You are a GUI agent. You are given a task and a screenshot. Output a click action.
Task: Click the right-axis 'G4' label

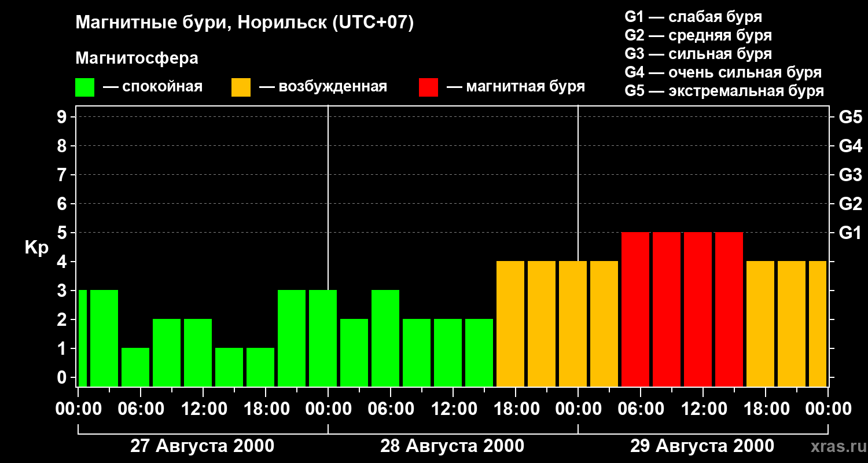point(851,146)
